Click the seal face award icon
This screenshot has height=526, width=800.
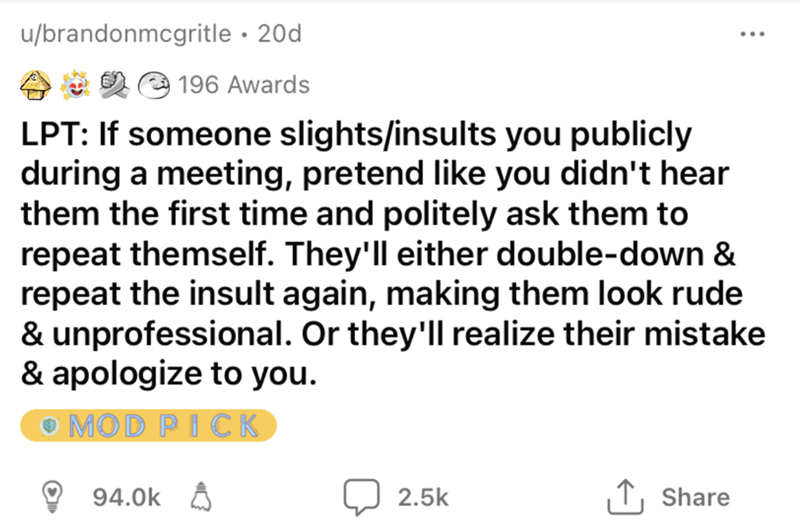[152, 84]
